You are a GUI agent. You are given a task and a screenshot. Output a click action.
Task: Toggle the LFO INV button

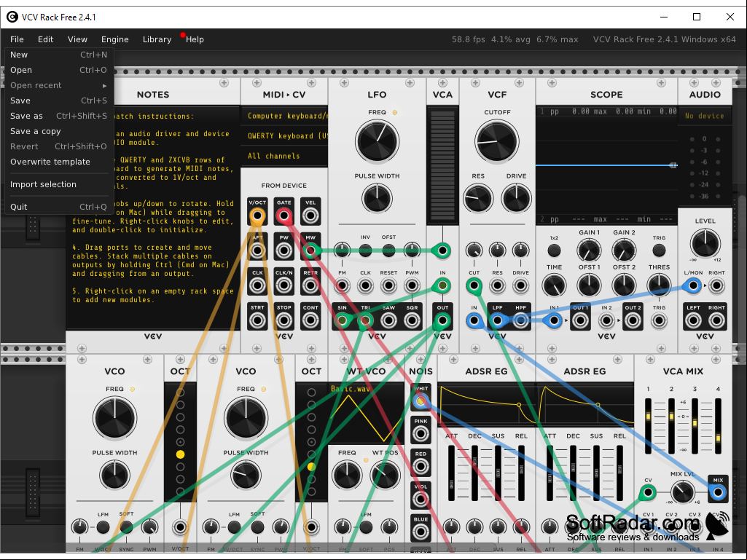click(x=365, y=251)
